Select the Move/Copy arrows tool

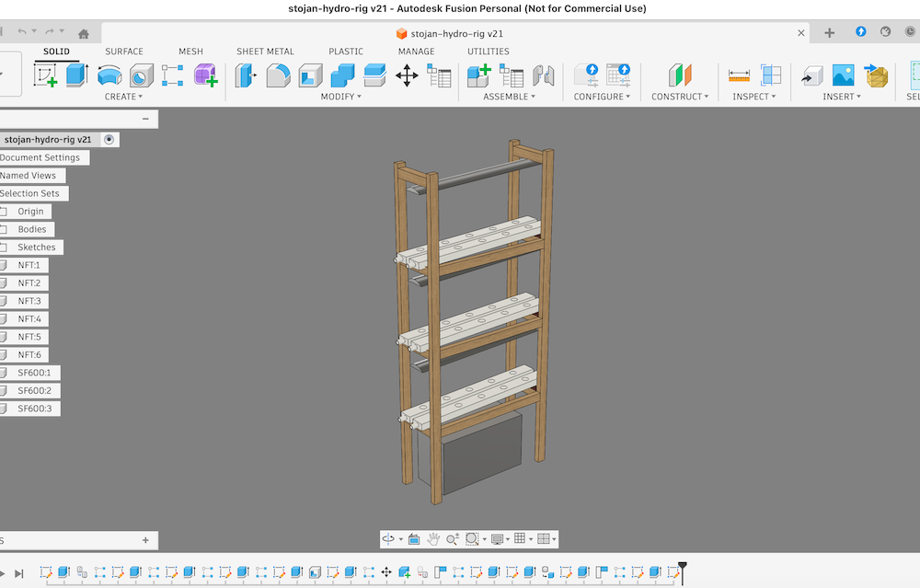coord(407,75)
